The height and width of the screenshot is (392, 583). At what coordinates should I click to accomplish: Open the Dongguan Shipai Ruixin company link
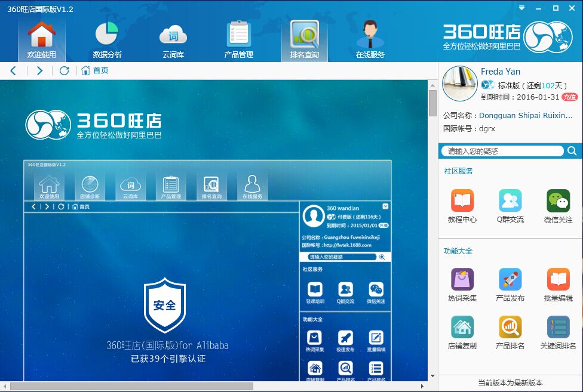pos(526,115)
